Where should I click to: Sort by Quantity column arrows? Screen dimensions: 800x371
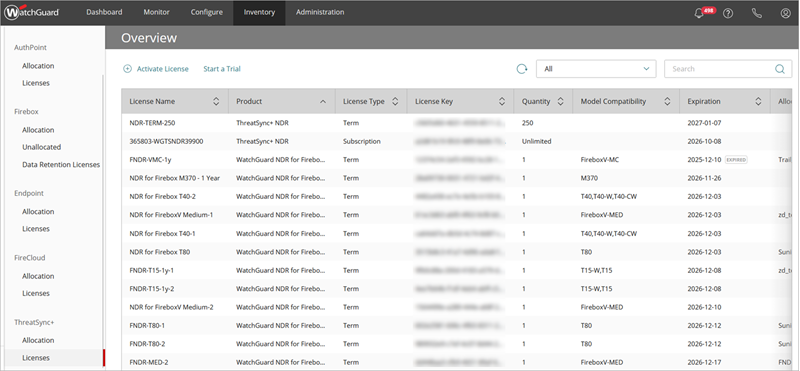pyautogui.click(x=560, y=102)
